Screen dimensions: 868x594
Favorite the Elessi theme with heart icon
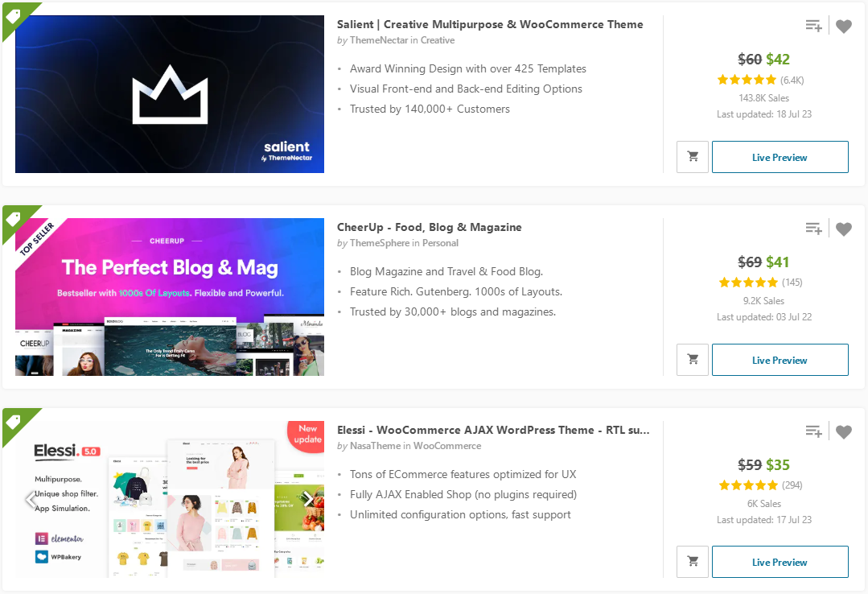(x=843, y=432)
